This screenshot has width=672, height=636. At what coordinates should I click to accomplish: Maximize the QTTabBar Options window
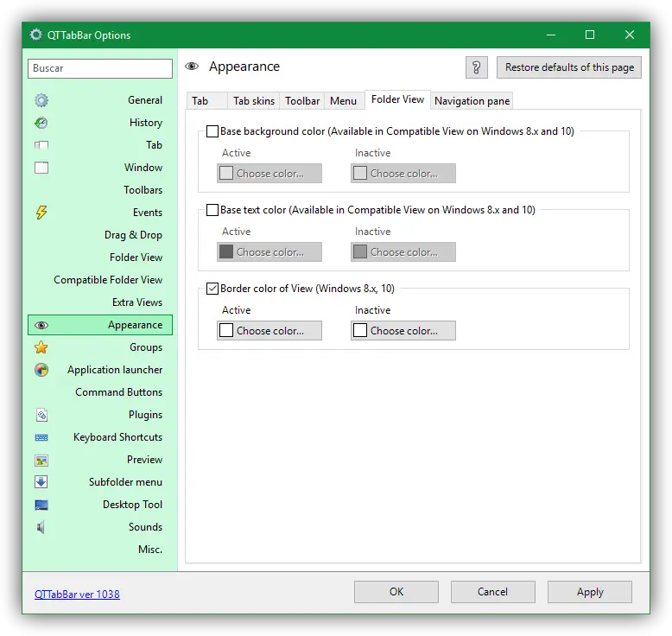(590, 35)
